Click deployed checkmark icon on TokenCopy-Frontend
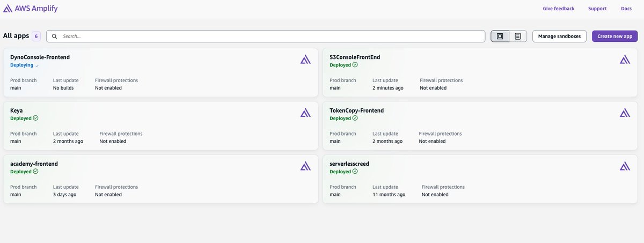Viewport: 644px width, 243px height. (355, 118)
